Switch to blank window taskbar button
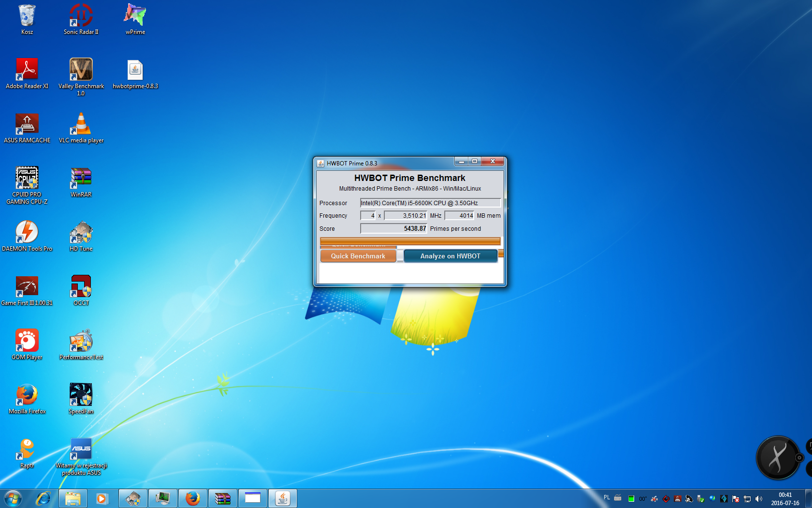 point(253,498)
